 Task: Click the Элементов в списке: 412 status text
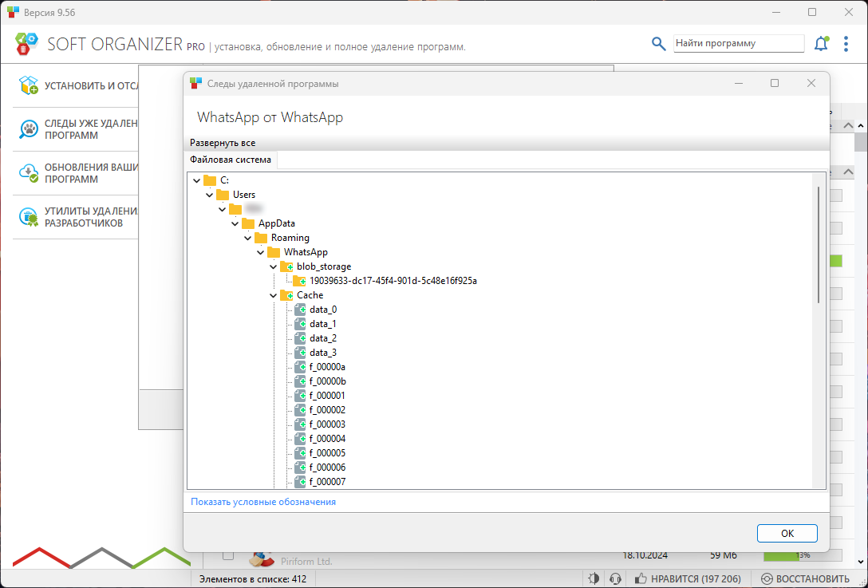pyautogui.click(x=253, y=579)
